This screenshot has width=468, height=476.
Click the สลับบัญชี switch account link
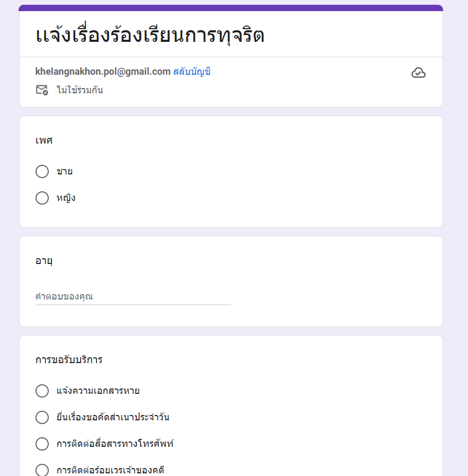point(192,72)
